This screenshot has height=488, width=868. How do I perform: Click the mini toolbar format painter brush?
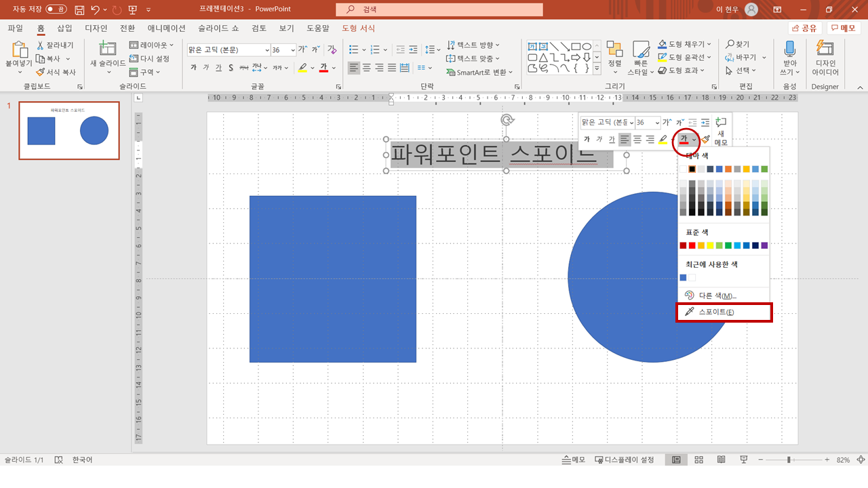pos(705,140)
